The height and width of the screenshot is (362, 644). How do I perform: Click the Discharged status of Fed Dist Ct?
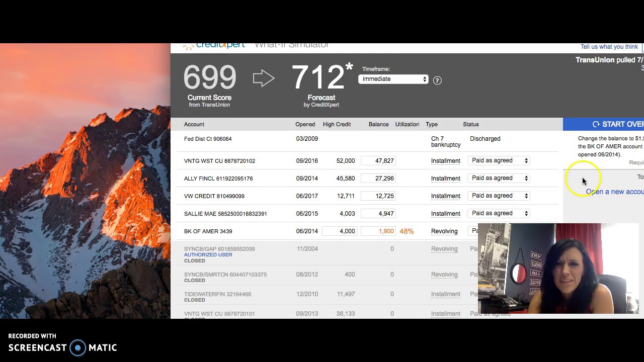[485, 139]
